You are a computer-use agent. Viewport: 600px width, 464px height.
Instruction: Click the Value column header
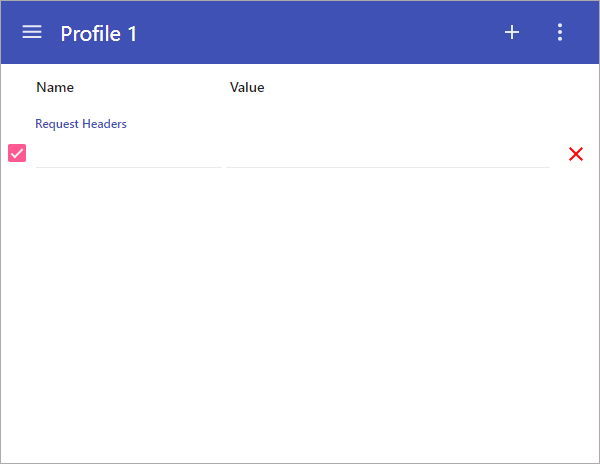(x=247, y=87)
